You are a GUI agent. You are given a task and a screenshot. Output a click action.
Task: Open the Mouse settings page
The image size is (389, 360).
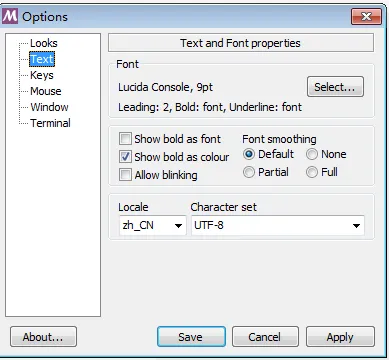coord(46,91)
